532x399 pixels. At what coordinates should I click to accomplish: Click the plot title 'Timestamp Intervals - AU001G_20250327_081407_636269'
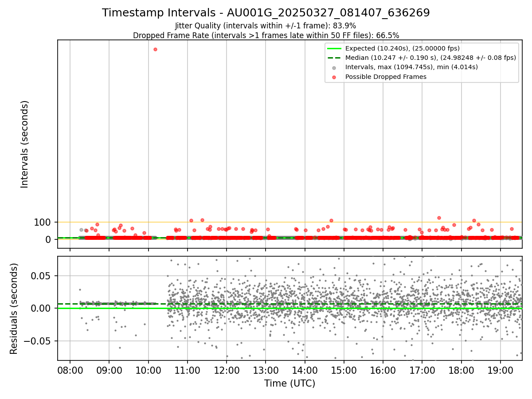click(x=266, y=13)
